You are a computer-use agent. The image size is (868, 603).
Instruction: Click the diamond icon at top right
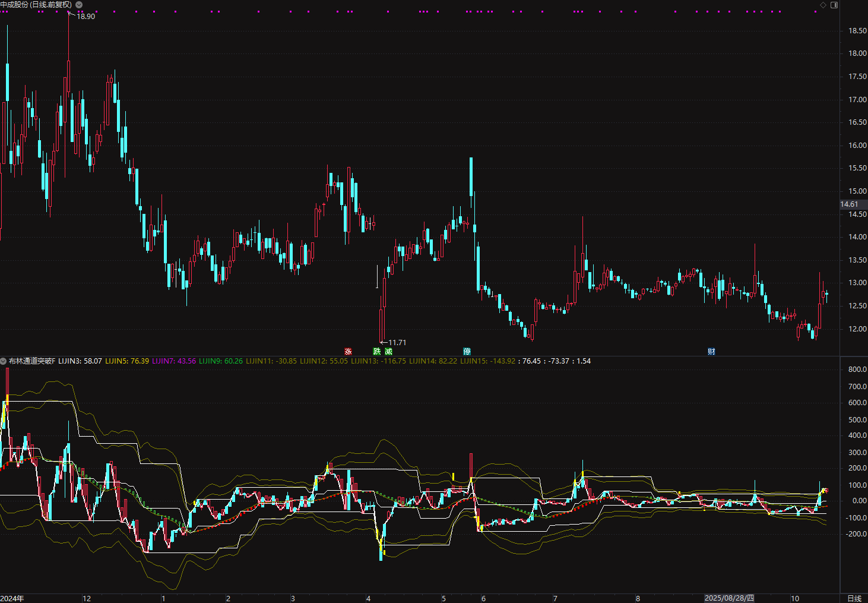tap(823, 5)
